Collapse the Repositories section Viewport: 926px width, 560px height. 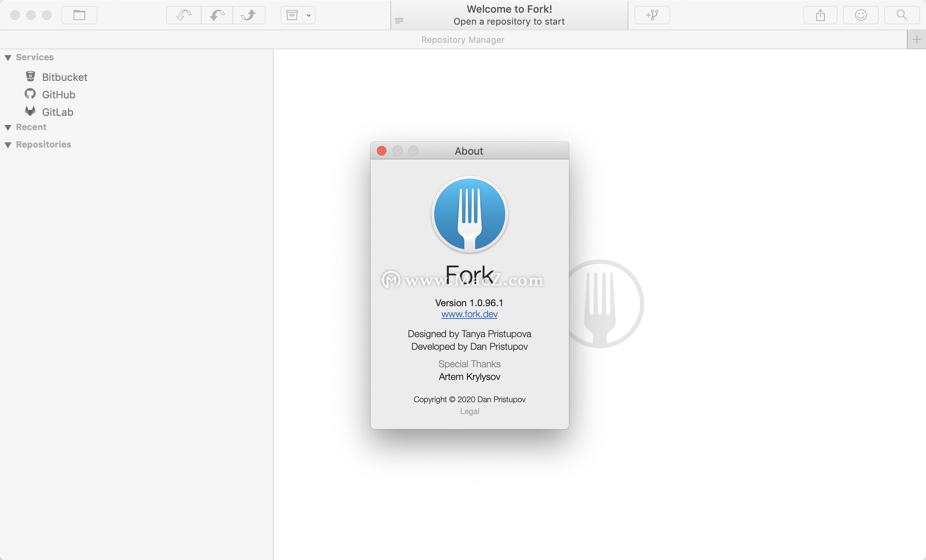(8, 145)
